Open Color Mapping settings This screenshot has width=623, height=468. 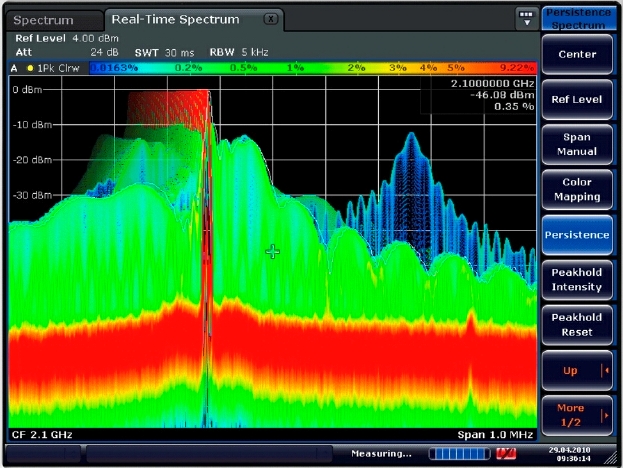coord(576,189)
